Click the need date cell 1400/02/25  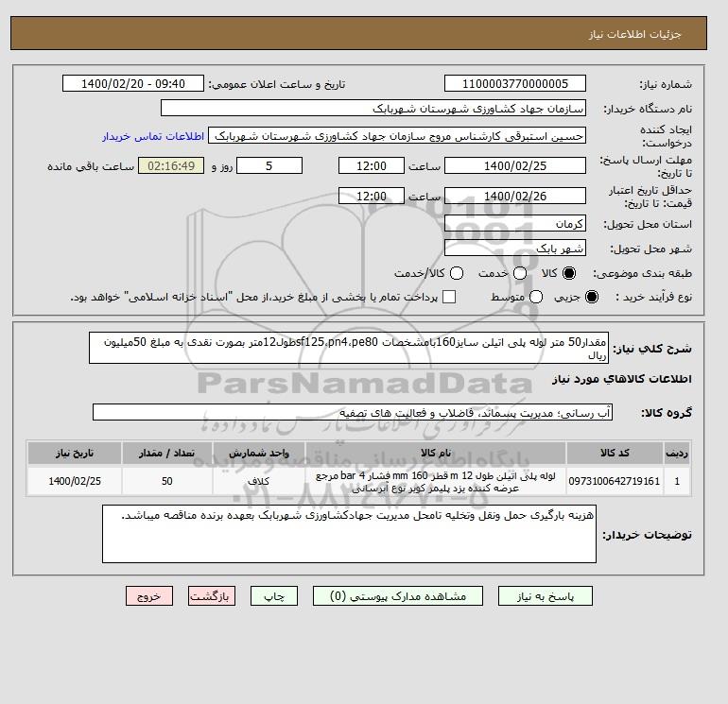pyautogui.click(x=75, y=481)
